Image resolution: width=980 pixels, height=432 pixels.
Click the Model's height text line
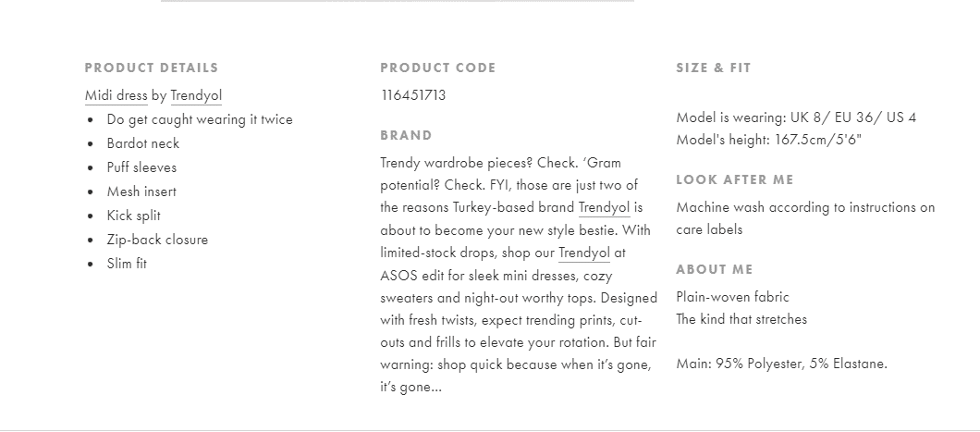click(x=769, y=140)
